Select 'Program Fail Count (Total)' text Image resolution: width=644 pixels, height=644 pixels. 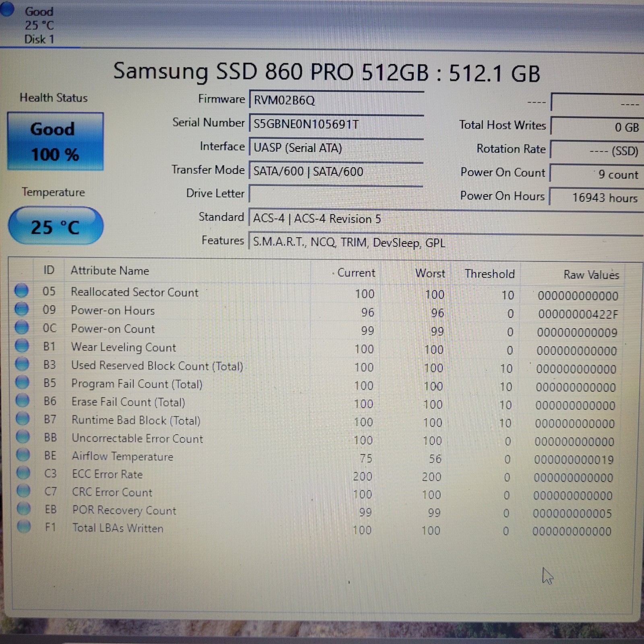(137, 384)
